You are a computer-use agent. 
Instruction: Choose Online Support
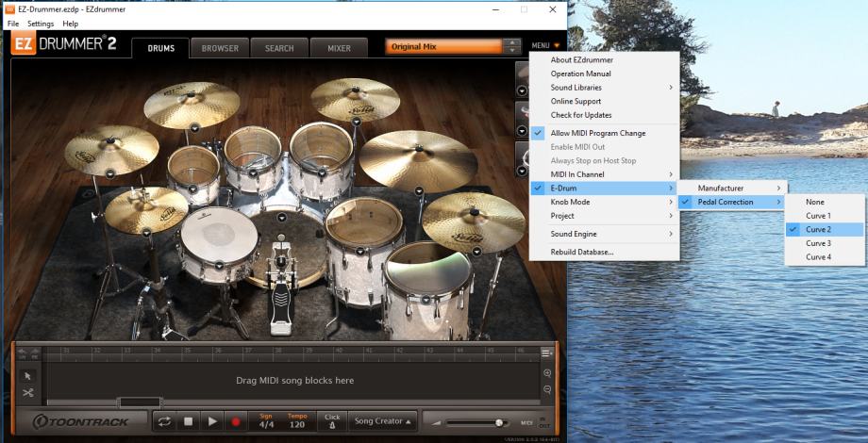pyautogui.click(x=605, y=101)
